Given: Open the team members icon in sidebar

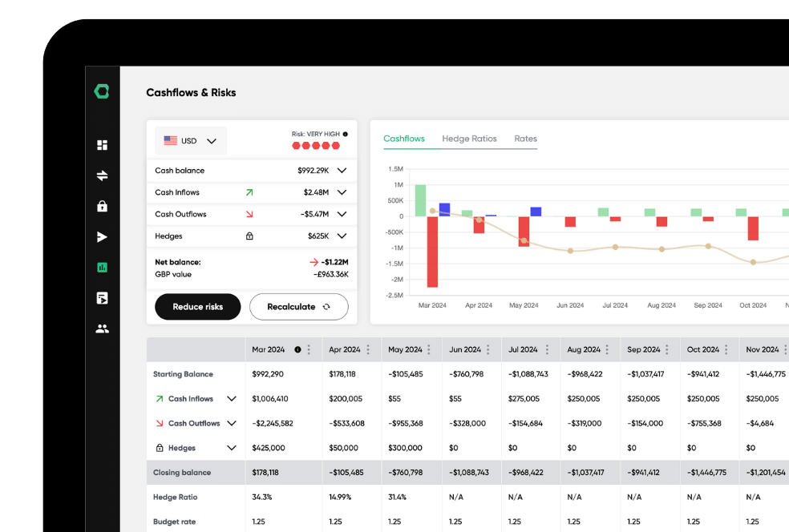Looking at the screenshot, I should (x=101, y=328).
